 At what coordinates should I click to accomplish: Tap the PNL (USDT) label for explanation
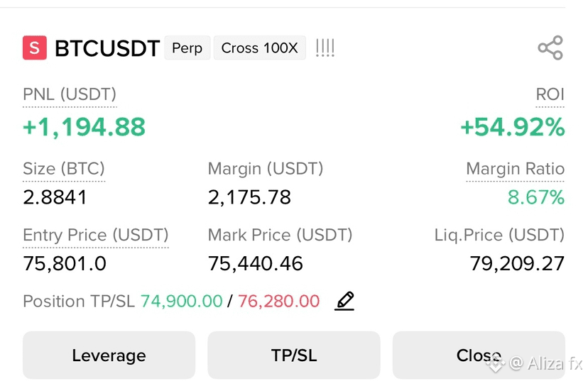70,94
